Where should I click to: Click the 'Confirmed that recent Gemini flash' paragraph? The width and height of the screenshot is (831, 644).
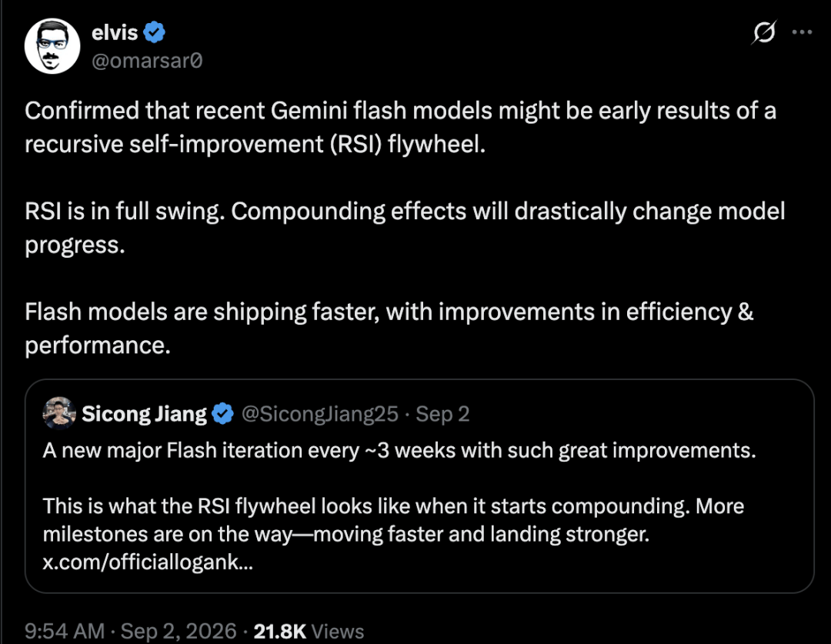click(x=400, y=127)
